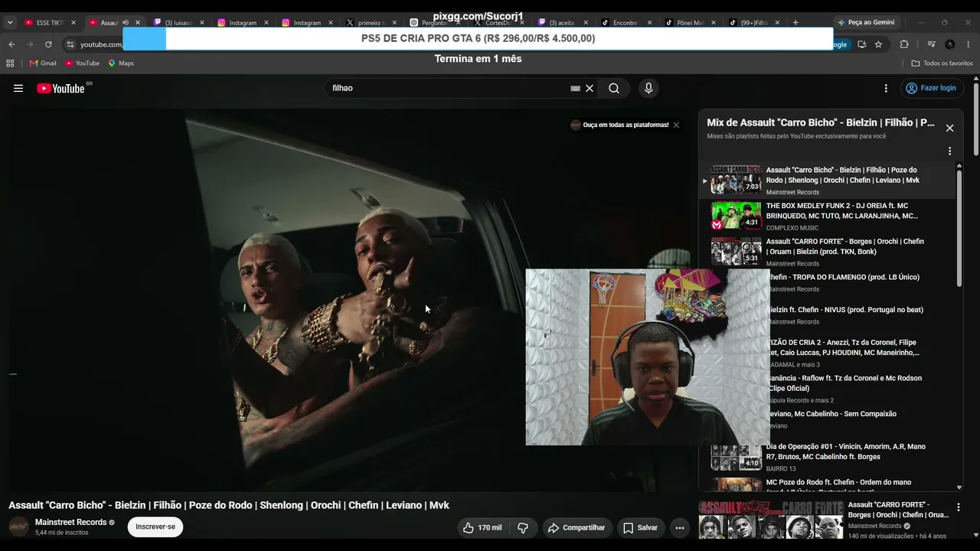This screenshot has height=551, width=980.
Task: Open the YouTube bookmark
Action: (83, 64)
